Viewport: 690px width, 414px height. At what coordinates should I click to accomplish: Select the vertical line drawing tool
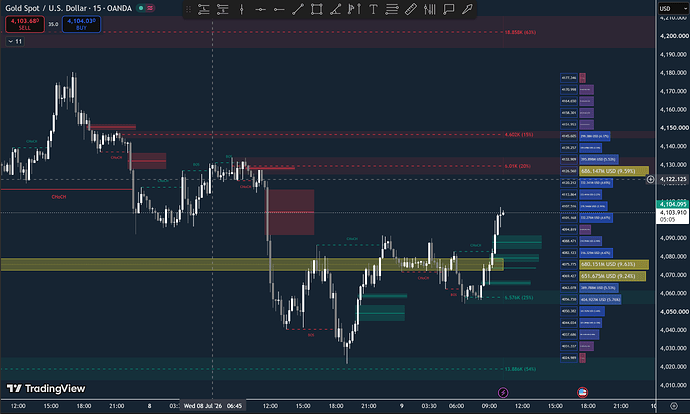(241, 9)
